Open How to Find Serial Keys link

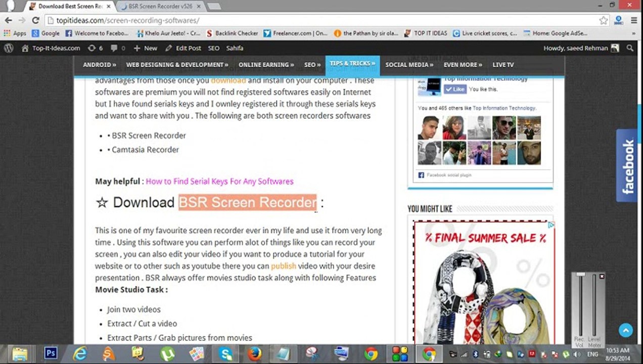219,181
